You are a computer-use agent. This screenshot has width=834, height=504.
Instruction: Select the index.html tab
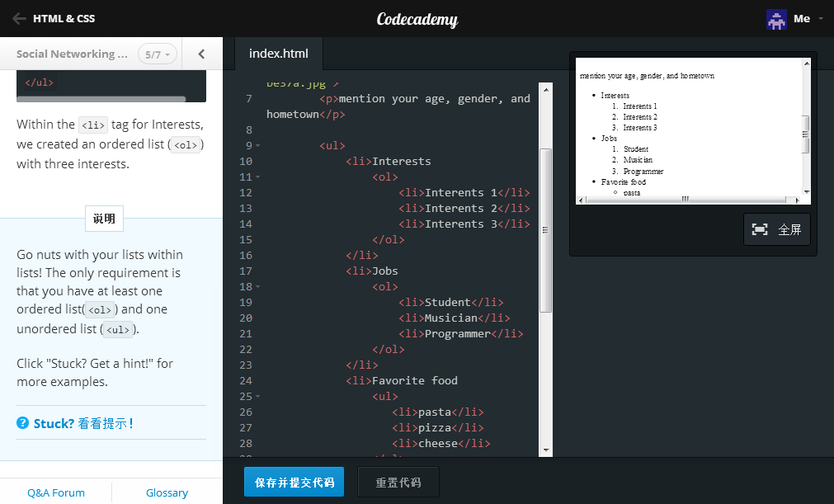[x=278, y=52]
